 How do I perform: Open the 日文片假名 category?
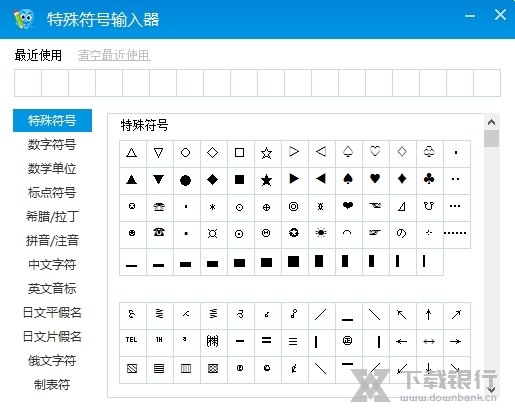point(52,337)
